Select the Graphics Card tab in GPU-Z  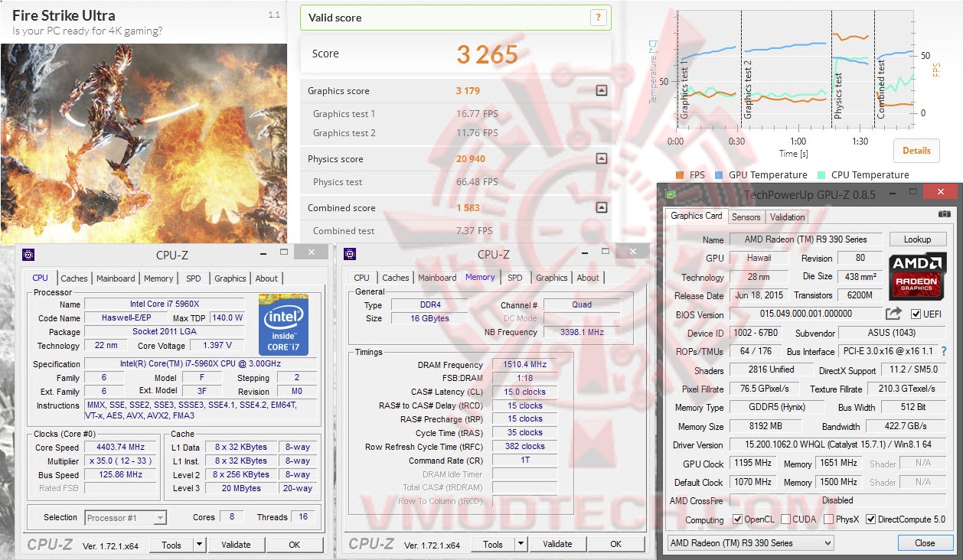point(697,216)
